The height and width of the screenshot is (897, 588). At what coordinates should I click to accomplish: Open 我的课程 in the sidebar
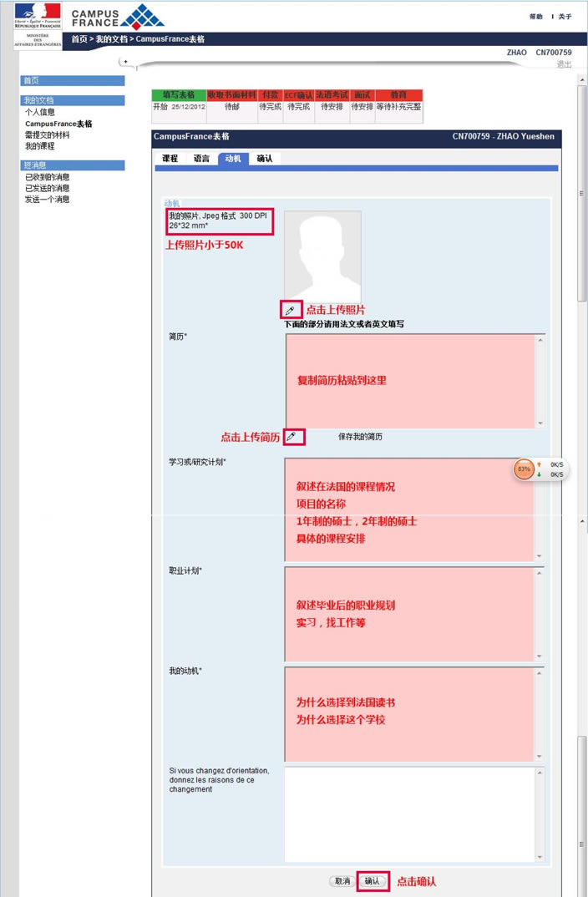[x=39, y=146]
